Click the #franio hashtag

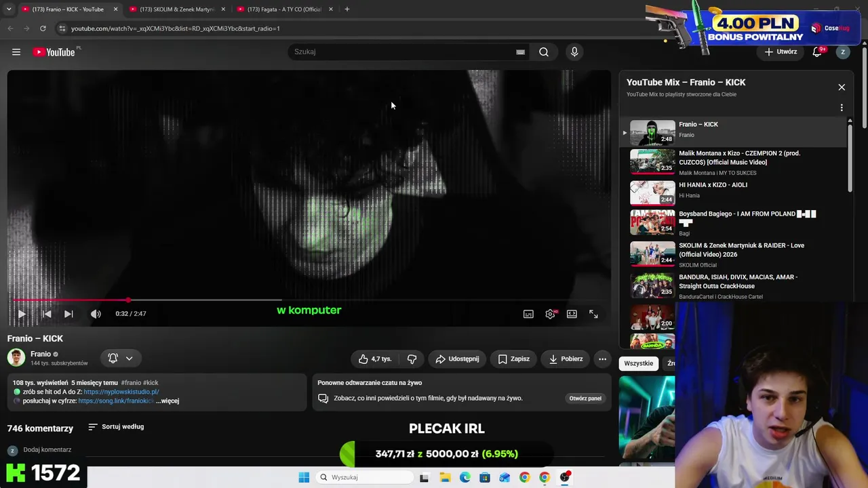(x=130, y=383)
